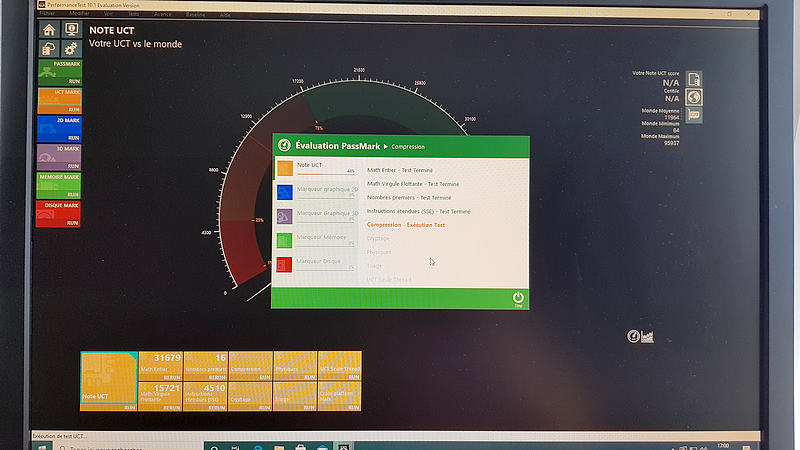
Task: Rerun the Nombres premiers test
Action: pyautogui.click(x=217, y=378)
